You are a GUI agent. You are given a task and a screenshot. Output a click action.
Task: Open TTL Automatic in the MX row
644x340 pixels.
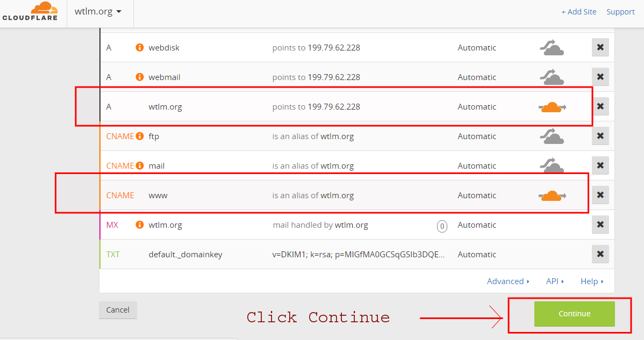(x=477, y=225)
